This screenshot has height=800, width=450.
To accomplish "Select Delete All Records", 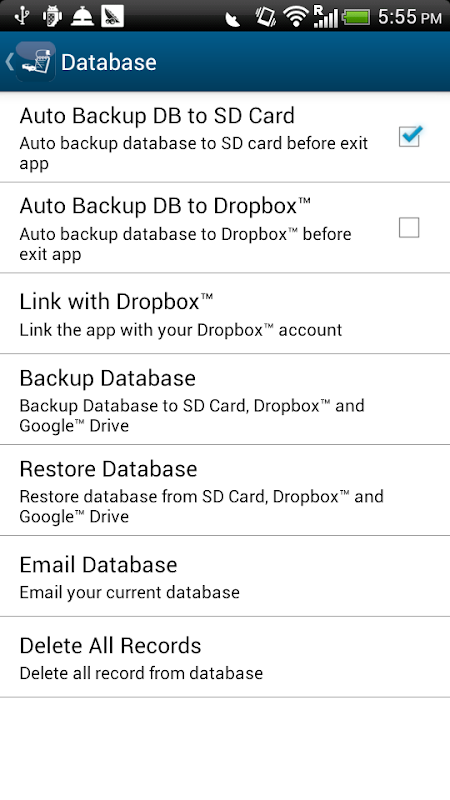I will point(225,657).
